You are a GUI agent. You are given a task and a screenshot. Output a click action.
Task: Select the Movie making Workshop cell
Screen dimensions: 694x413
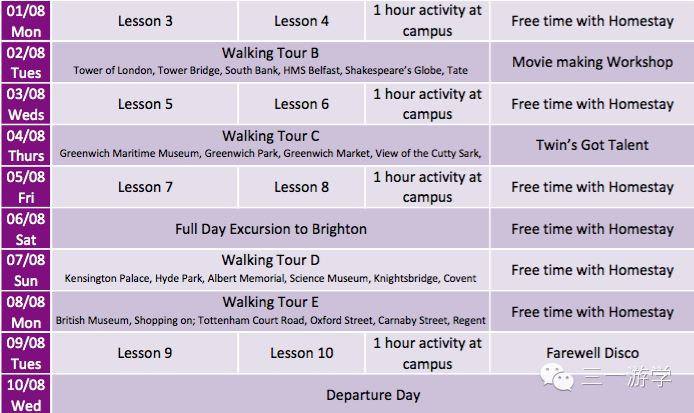pos(592,62)
